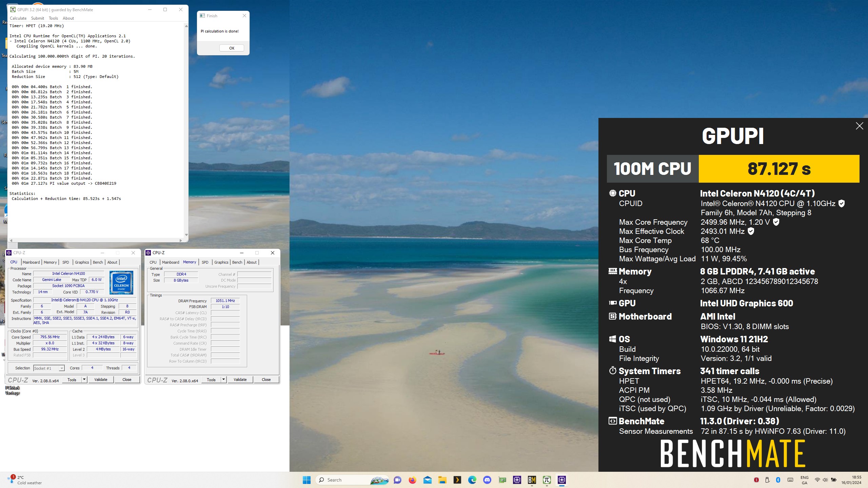Open Graphics tab in right CPU-Z window

[x=221, y=262]
